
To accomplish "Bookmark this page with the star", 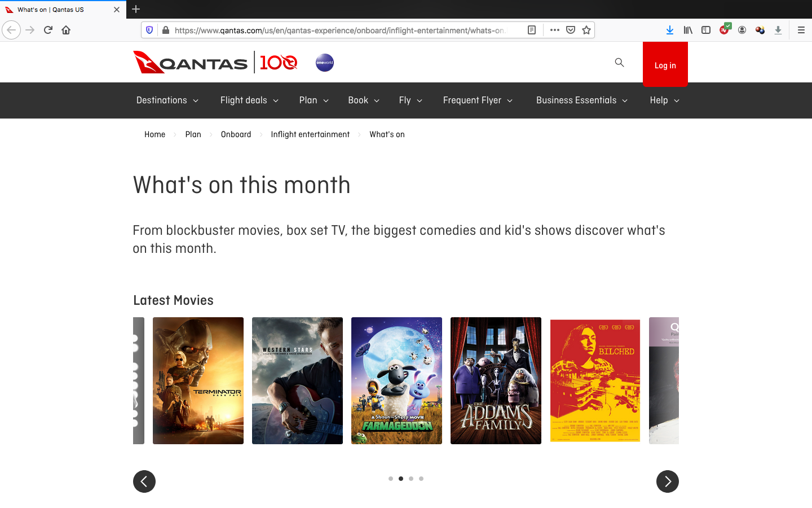I will (x=586, y=30).
